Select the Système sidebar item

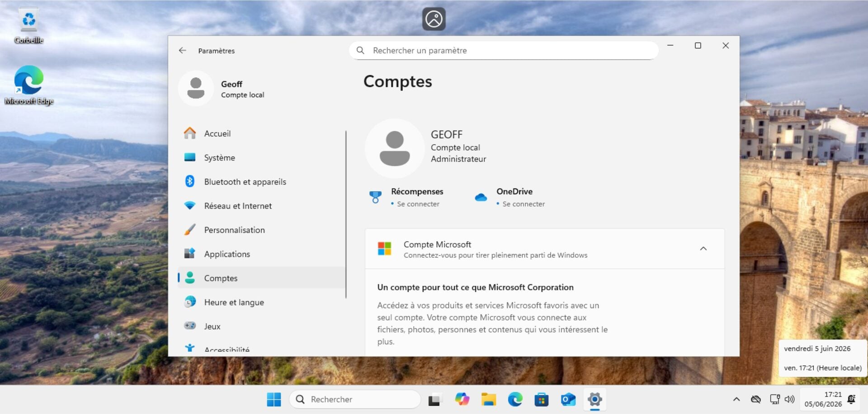(262, 157)
